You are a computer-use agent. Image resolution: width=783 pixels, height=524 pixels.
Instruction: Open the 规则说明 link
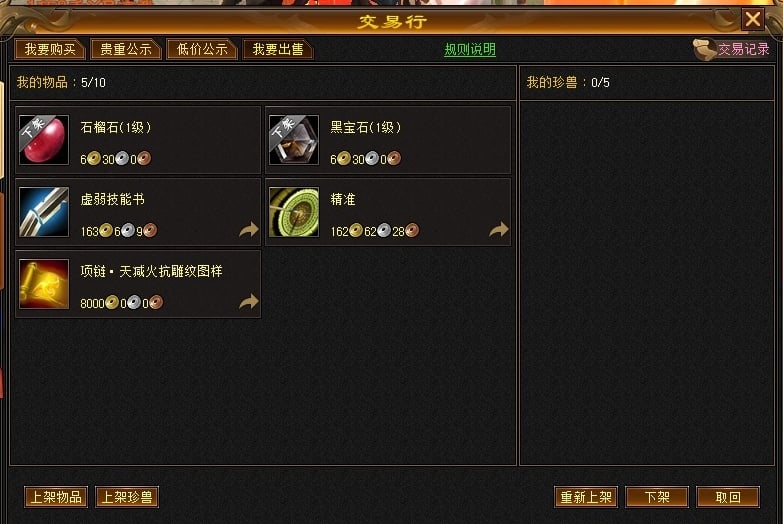[470, 49]
